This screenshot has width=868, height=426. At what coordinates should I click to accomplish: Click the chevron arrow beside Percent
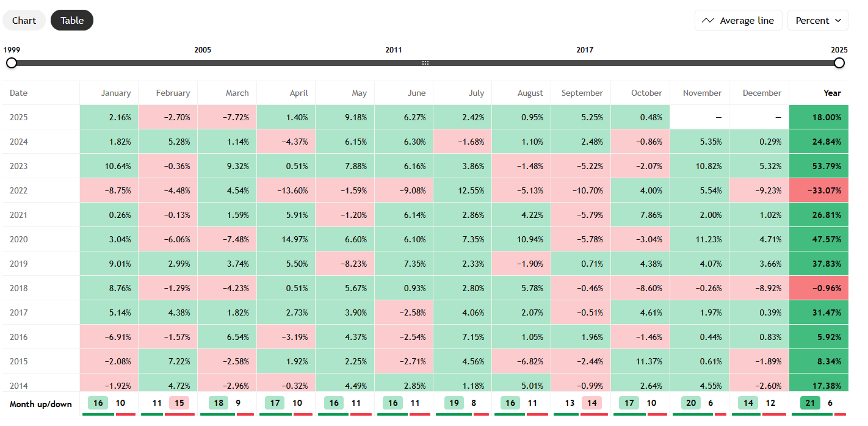click(x=838, y=20)
